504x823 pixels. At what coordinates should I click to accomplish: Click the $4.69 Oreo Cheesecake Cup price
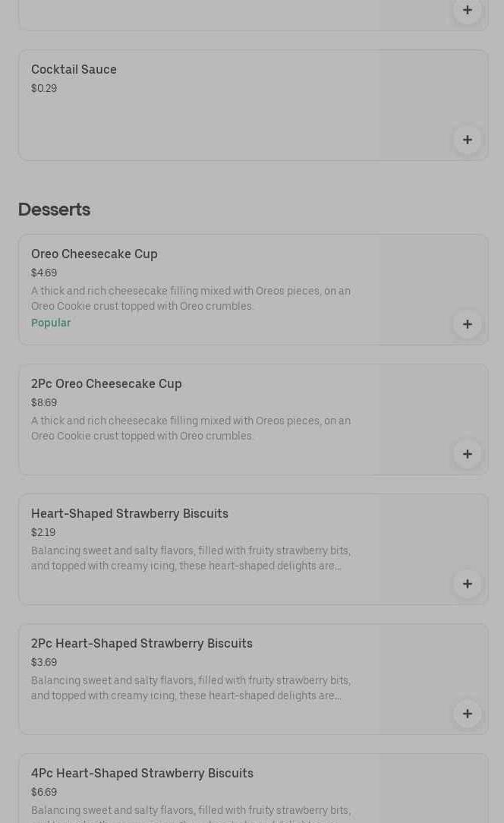(x=44, y=273)
